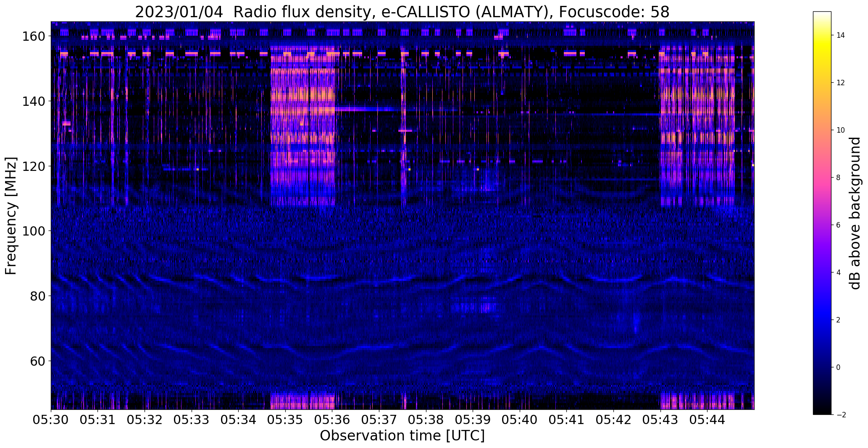Click the 05:41 time tick label
The width and height of the screenshot is (868, 448).
click(567, 420)
